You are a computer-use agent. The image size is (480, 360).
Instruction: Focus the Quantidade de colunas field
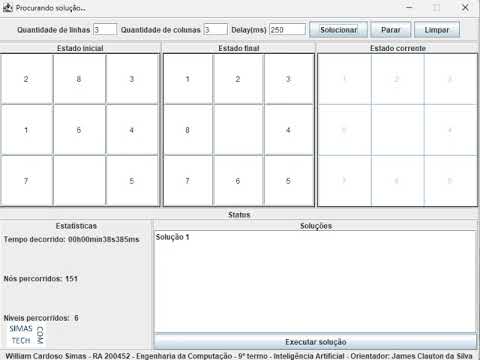(x=216, y=30)
